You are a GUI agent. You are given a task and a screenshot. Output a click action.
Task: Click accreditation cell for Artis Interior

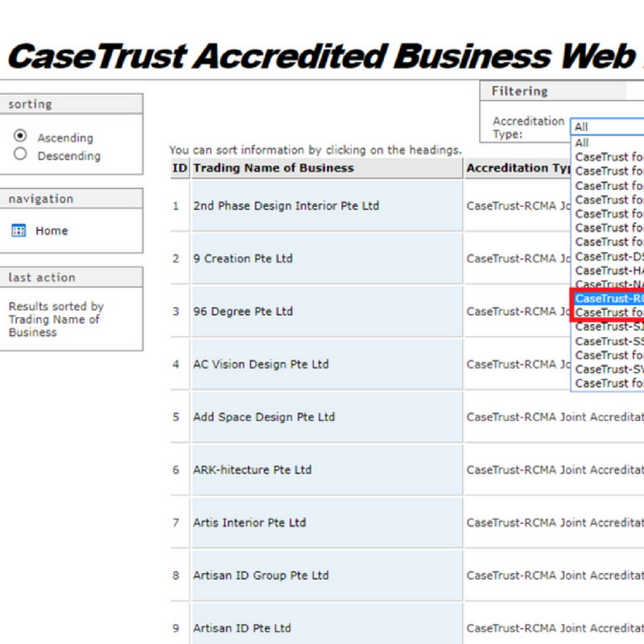click(x=555, y=522)
